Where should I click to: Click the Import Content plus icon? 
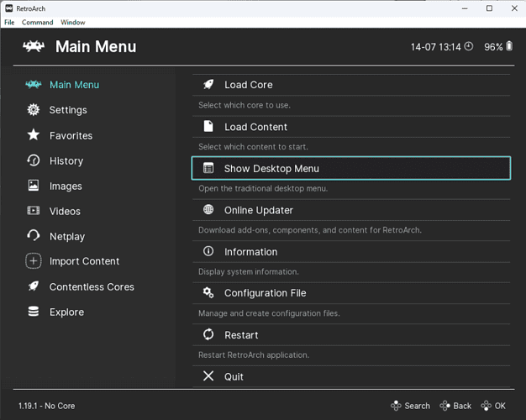[x=34, y=261]
